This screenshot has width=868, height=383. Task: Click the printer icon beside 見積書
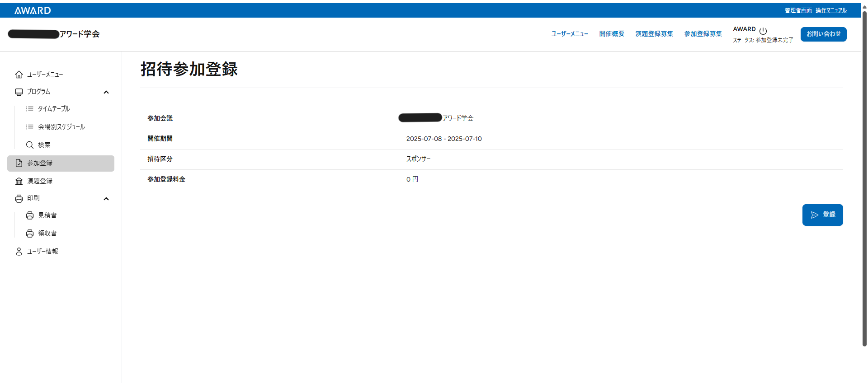(30, 215)
